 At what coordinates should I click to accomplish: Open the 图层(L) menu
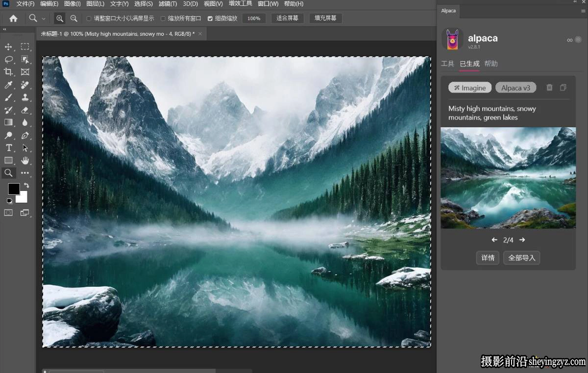[95, 4]
